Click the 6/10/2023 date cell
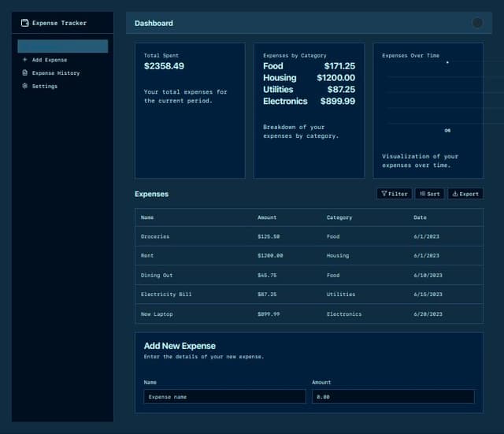This screenshot has width=504, height=434. [x=428, y=276]
